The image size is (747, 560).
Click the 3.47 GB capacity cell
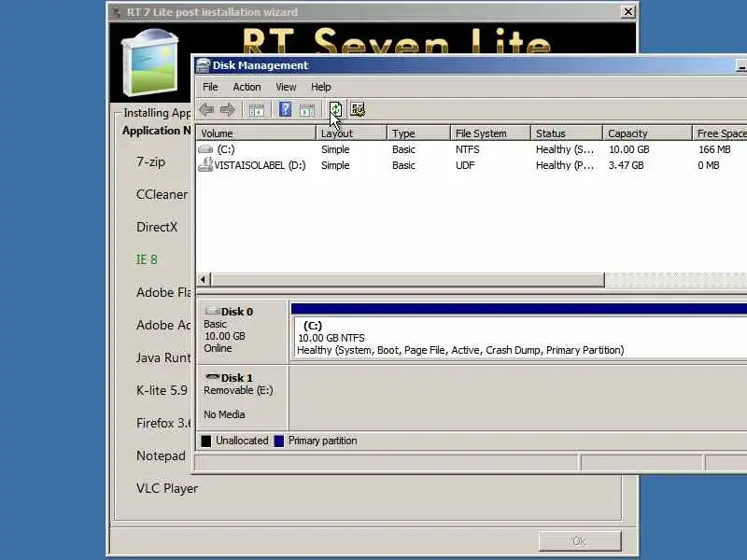click(x=626, y=165)
